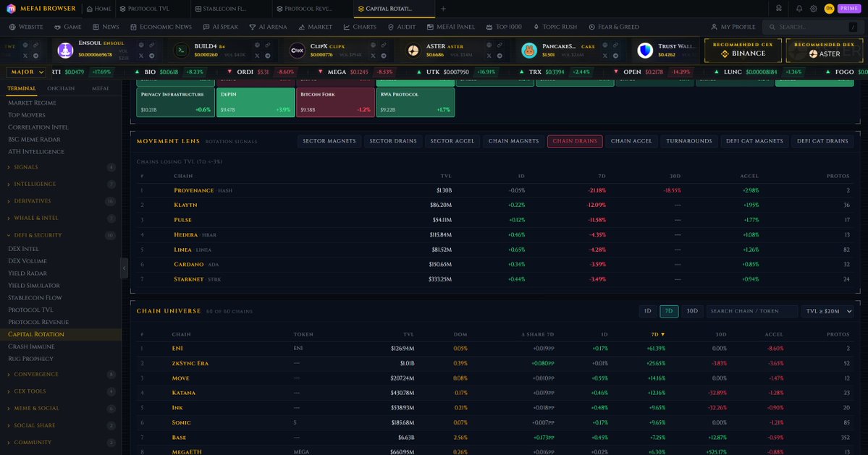Click the ClipX token logo

coord(298,51)
